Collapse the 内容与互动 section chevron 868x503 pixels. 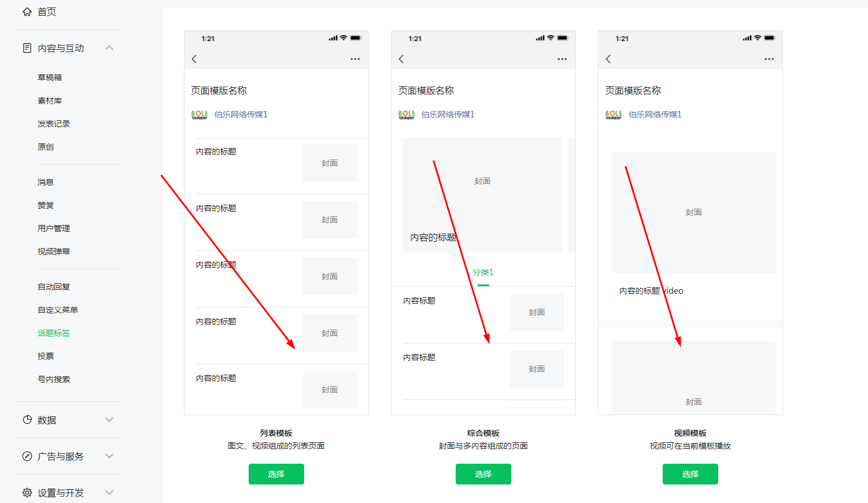point(109,47)
